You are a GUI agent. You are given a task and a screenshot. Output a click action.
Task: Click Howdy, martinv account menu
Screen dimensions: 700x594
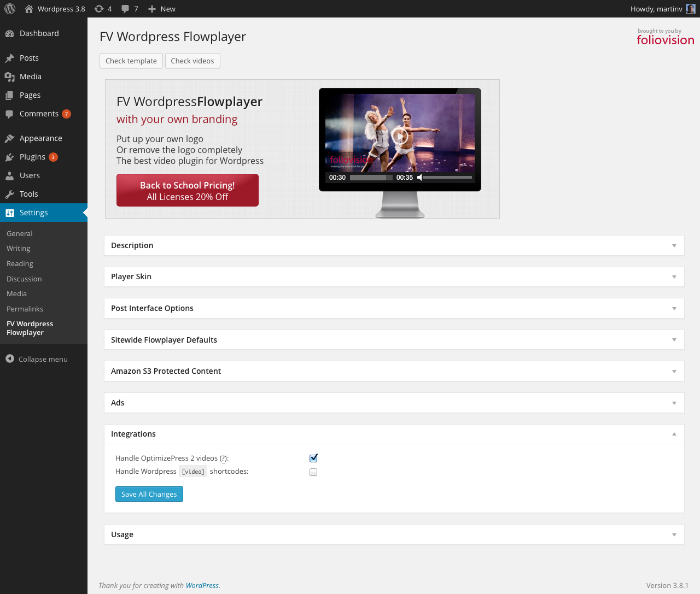[x=663, y=9]
